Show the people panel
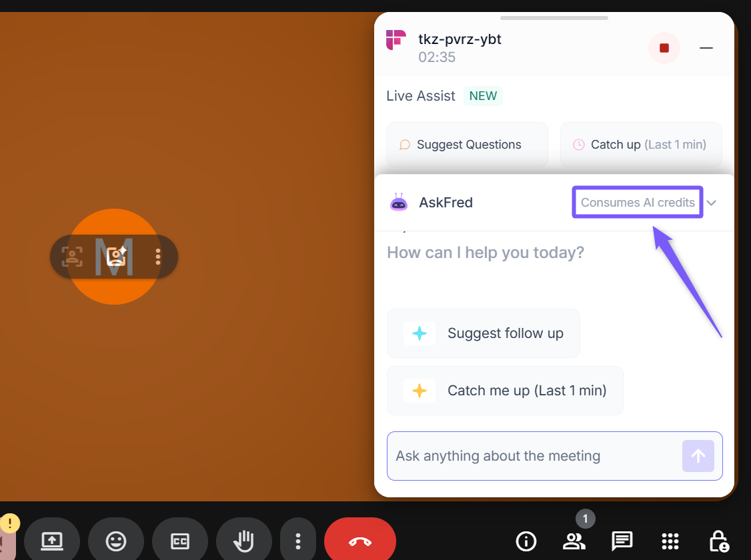This screenshot has width=751, height=560. click(574, 541)
